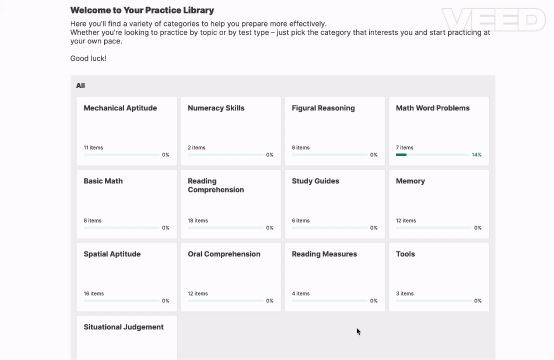Choose the Spatial Aptitude card
554x360 pixels.
click(x=127, y=277)
